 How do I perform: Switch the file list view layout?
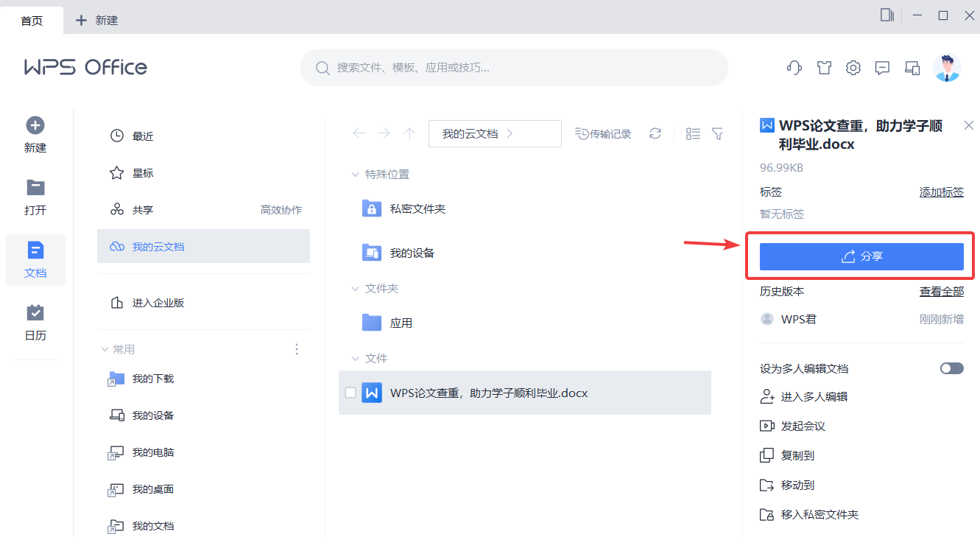pos(692,133)
